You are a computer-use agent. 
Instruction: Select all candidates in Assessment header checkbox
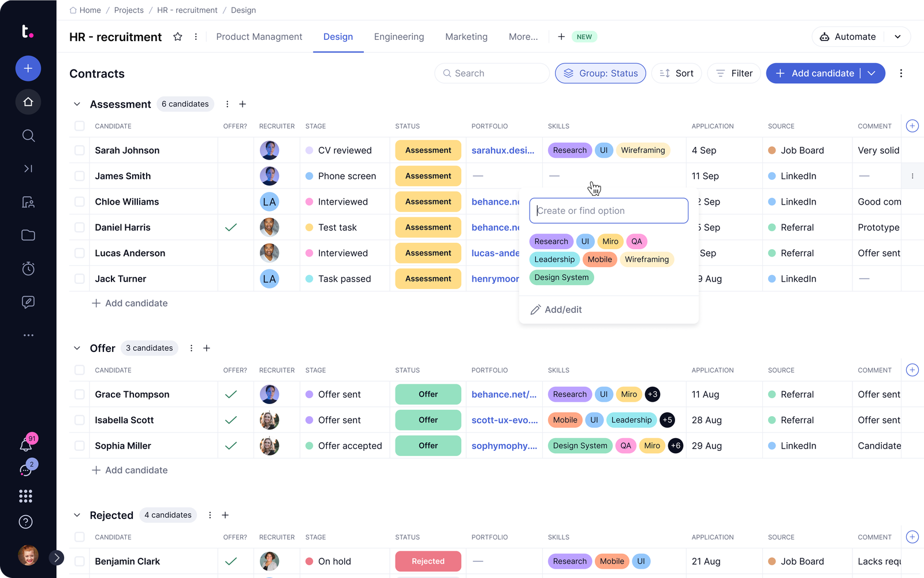(80, 126)
